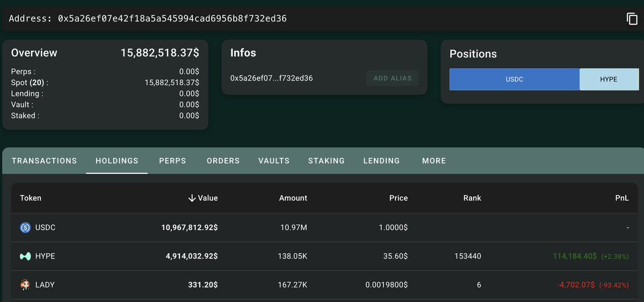Click the Token column header
Screen dimensions: 644x302
click(x=31, y=198)
